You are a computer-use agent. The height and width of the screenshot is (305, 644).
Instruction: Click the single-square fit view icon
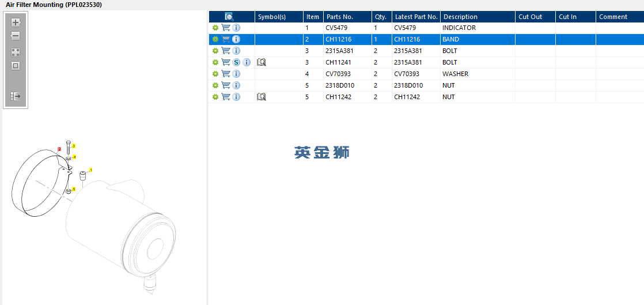point(16,66)
